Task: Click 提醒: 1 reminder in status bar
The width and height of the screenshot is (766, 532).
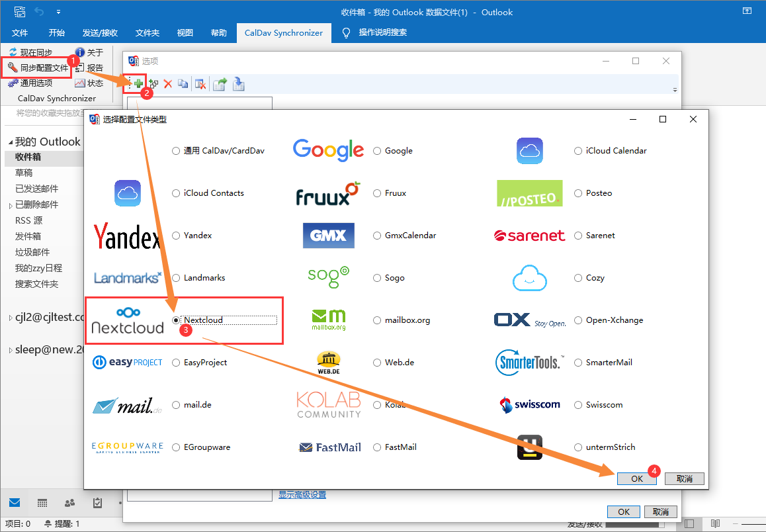Action: (x=62, y=523)
